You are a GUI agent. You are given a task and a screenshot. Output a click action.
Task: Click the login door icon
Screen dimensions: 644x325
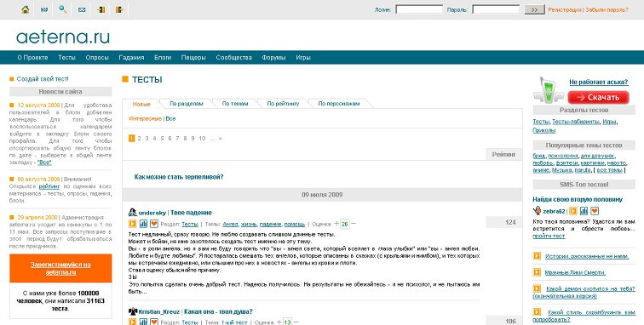click(101, 9)
